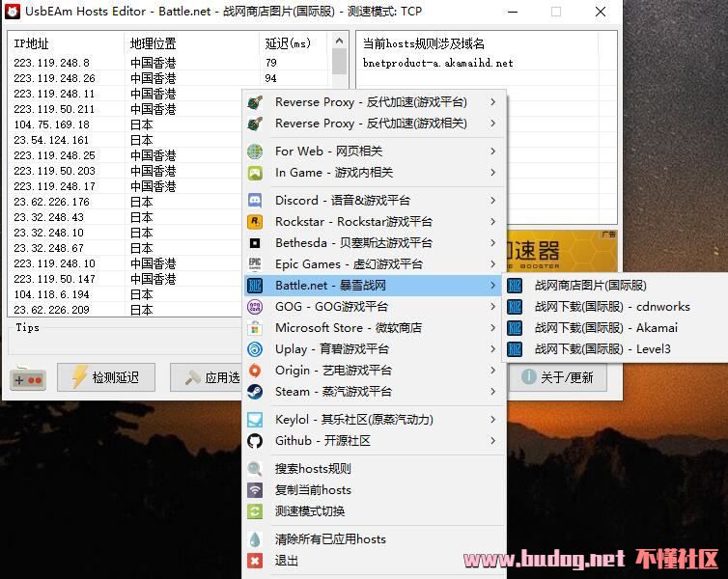728x579 pixels.
Task: Click the 复制当前hosts wifi icon
Action: (x=255, y=490)
